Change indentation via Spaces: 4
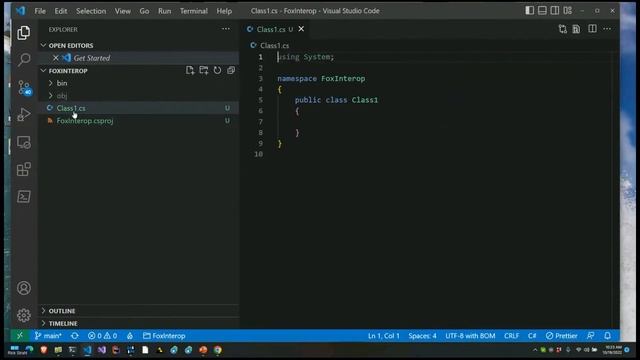 pyautogui.click(x=422, y=336)
